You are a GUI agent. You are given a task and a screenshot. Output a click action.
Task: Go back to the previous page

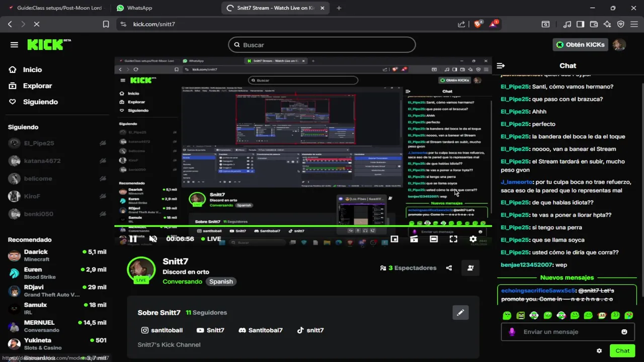tap(10, 24)
